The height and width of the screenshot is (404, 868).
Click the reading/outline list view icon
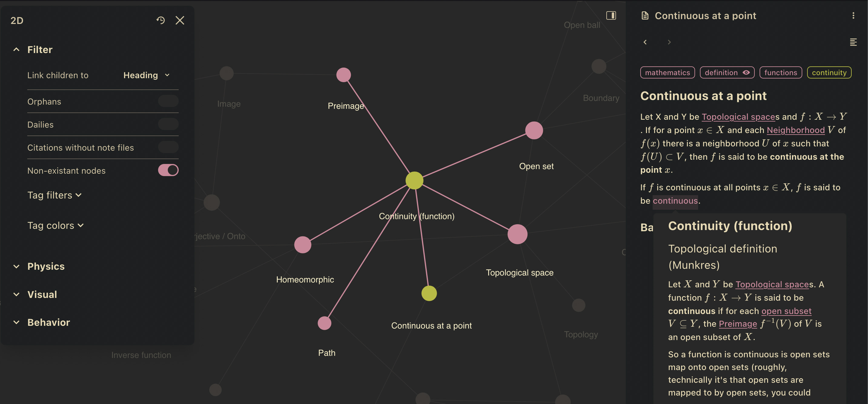853,42
